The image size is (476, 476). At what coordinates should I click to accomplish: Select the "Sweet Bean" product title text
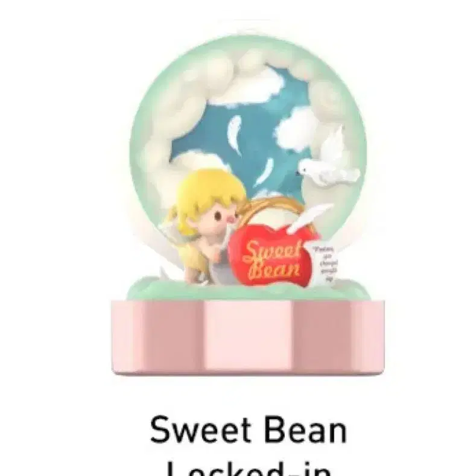(249, 430)
